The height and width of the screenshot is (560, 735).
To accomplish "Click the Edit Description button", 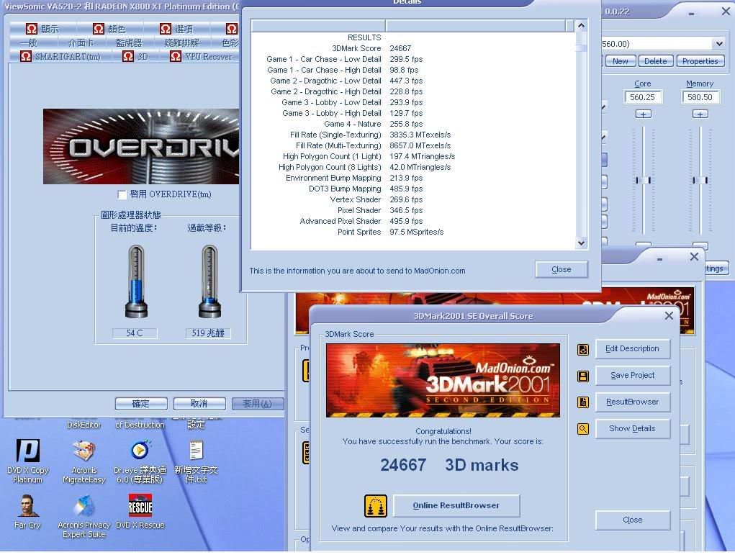I will point(632,348).
